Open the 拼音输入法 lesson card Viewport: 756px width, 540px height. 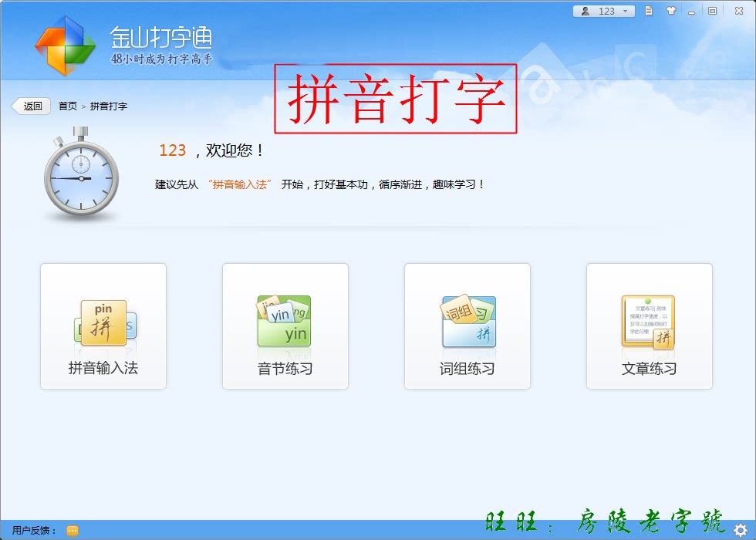click(x=103, y=326)
